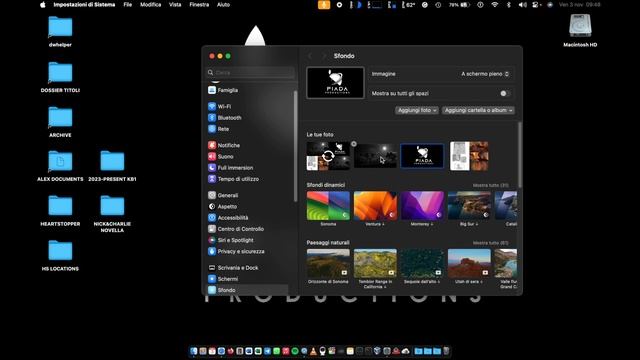Select the shuffle photos thumbnail in Le tue foto

328,156
